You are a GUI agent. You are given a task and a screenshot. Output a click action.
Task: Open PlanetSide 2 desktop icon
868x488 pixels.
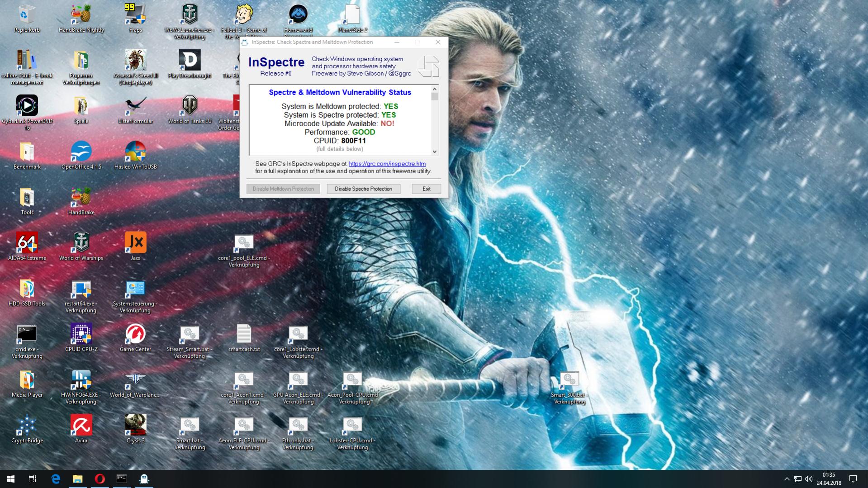(352, 19)
